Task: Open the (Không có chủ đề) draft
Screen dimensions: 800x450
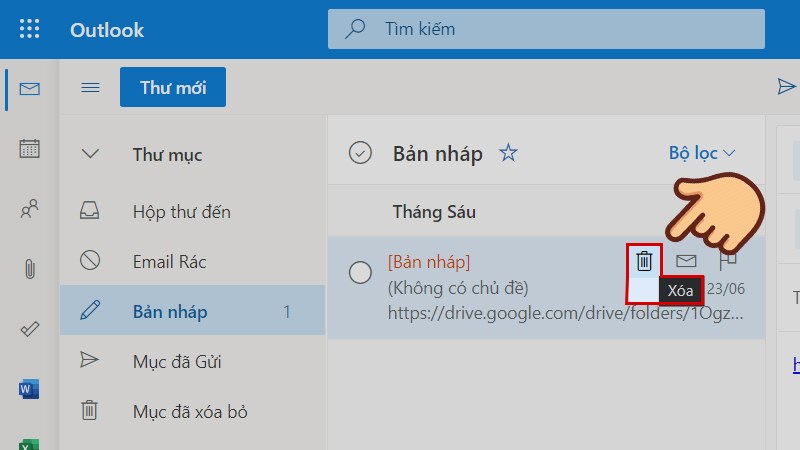Action: point(458,288)
